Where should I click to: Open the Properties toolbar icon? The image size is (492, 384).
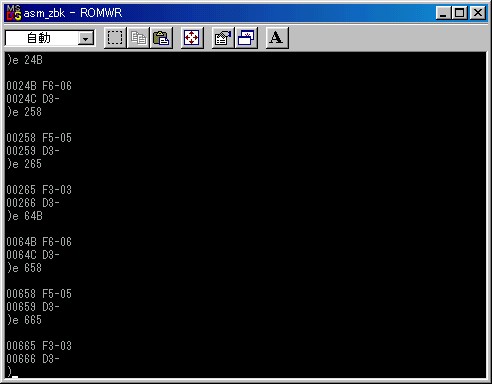[223, 38]
